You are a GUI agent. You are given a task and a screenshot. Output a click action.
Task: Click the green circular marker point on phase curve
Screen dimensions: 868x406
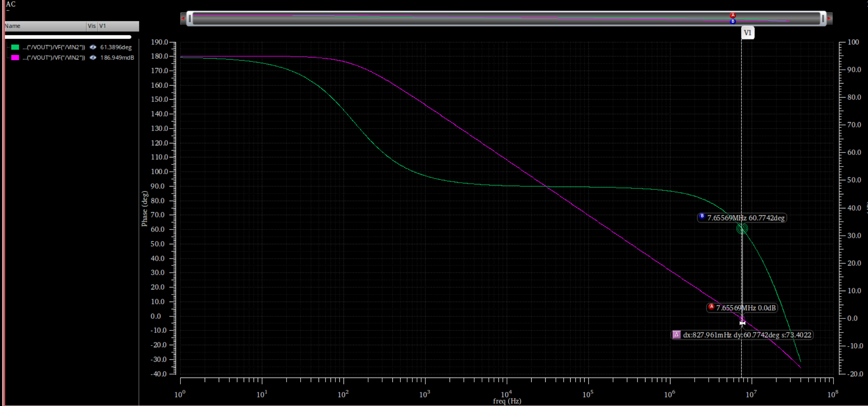tap(742, 228)
